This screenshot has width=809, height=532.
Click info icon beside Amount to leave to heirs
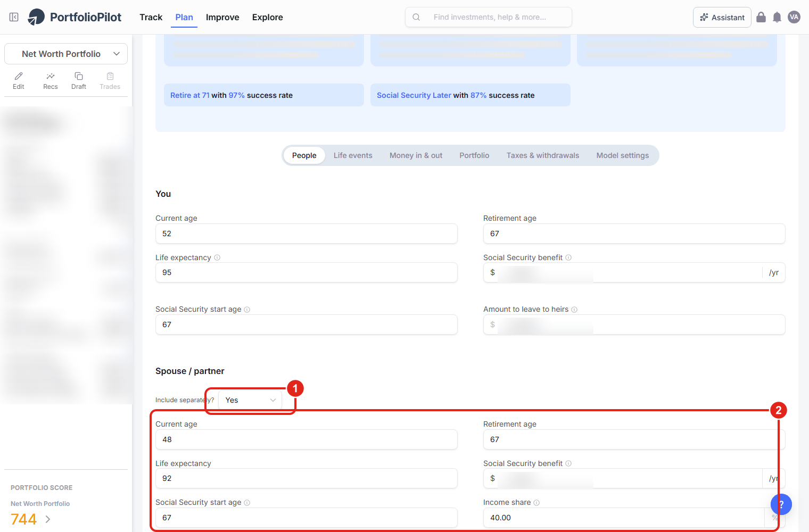(574, 310)
